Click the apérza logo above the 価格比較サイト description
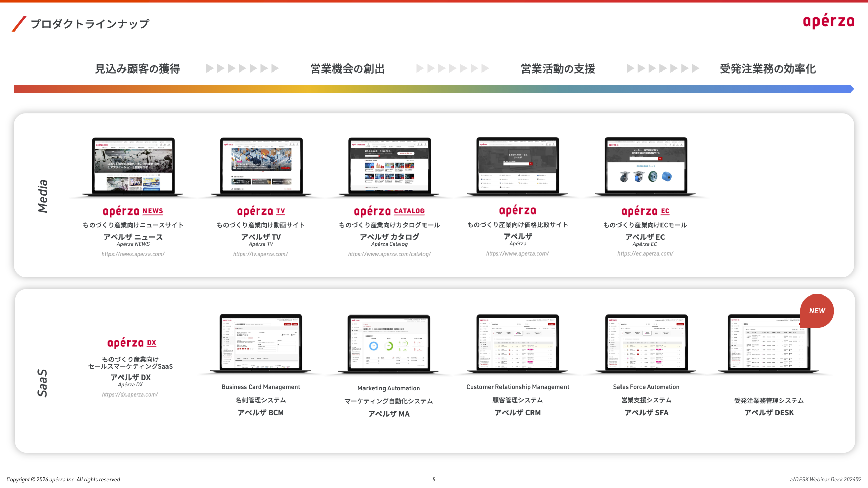Screen dimensions: 868x488 click(517, 210)
